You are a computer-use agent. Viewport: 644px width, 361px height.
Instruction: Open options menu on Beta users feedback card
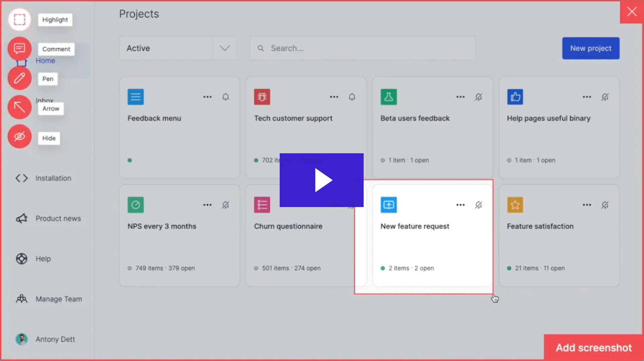(x=460, y=97)
